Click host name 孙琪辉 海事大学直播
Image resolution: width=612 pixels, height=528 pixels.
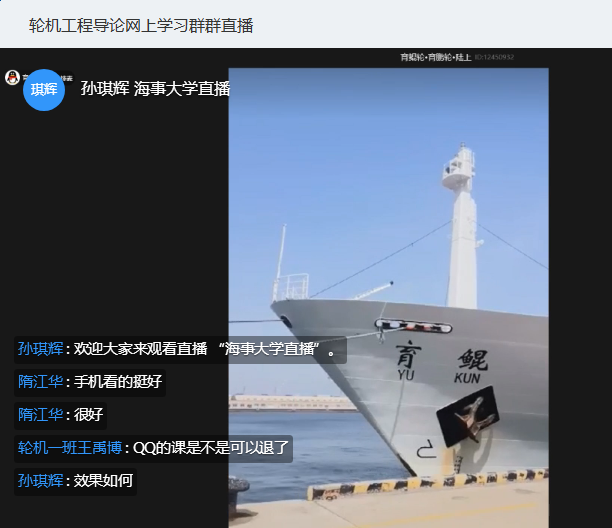coord(155,89)
